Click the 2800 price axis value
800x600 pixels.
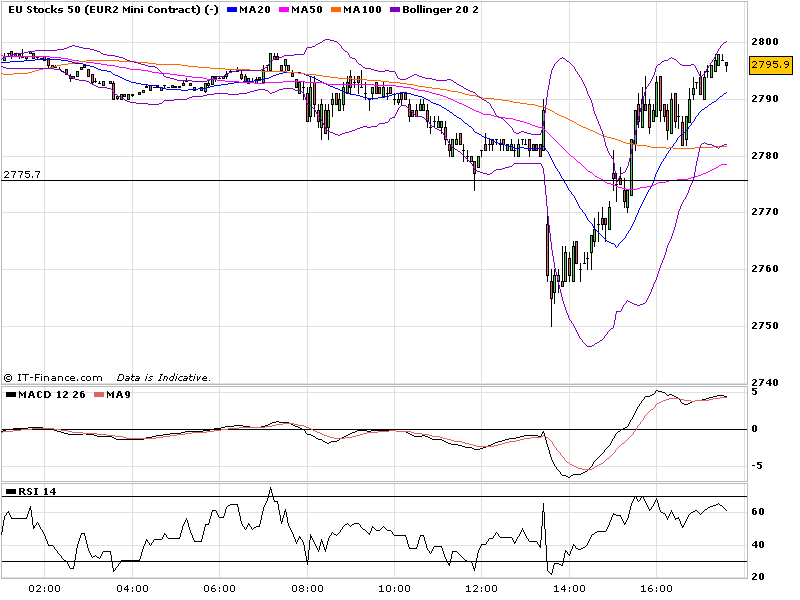pos(765,42)
